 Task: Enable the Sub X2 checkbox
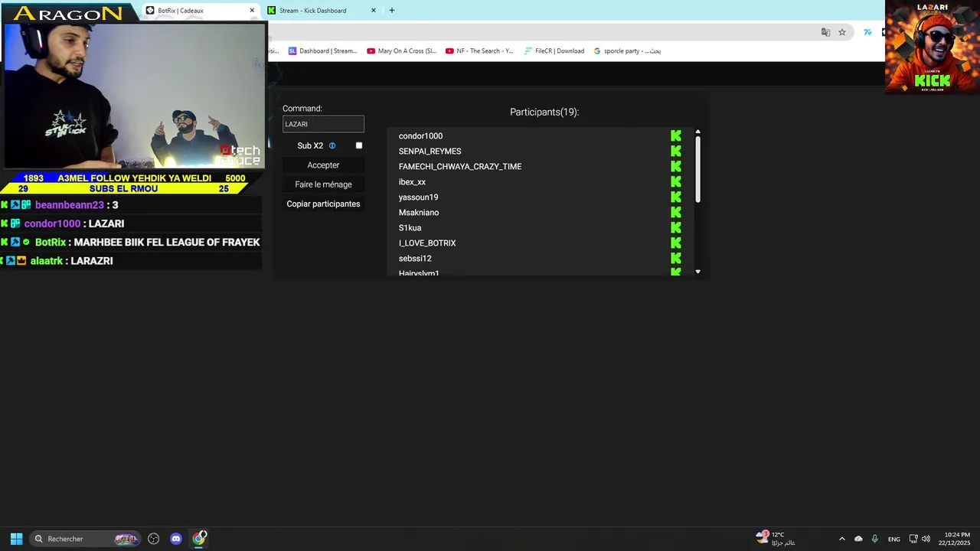pos(359,145)
